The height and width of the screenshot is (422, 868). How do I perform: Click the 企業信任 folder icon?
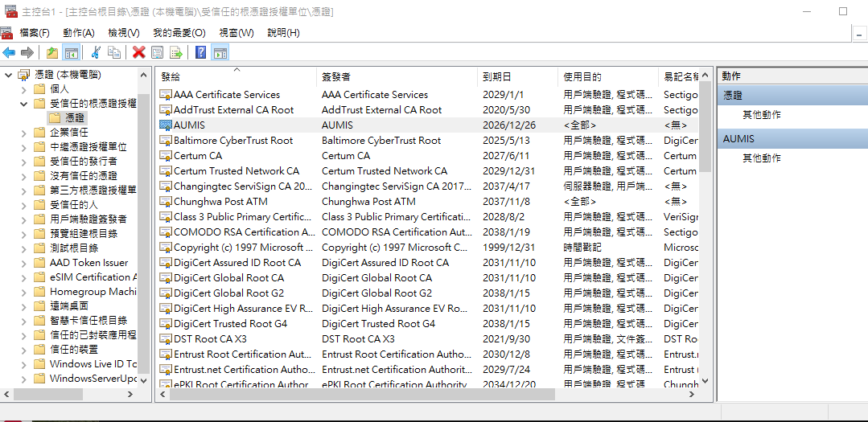(39, 132)
